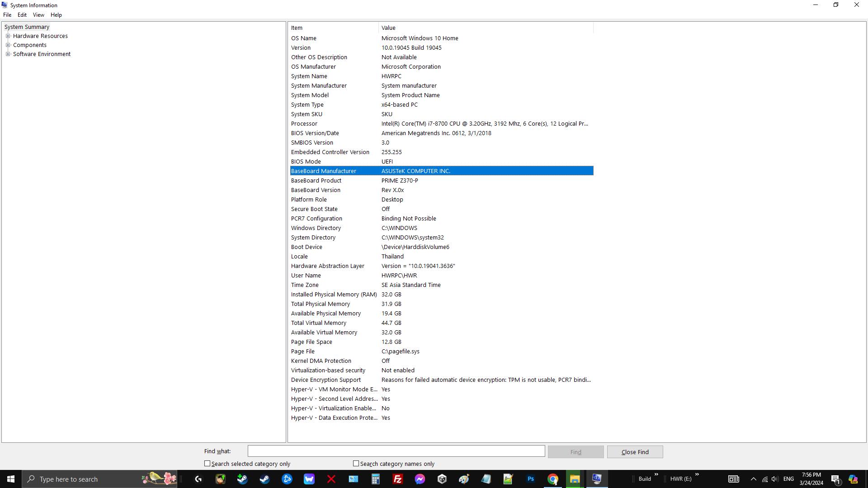Image resolution: width=868 pixels, height=488 pixels.
Task: Open the notepad icon in taskbar
Action: [486, 479]
